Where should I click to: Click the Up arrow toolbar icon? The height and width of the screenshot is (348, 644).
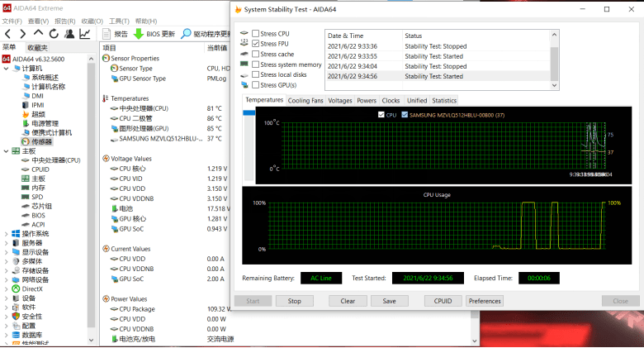tap(38, 33)
